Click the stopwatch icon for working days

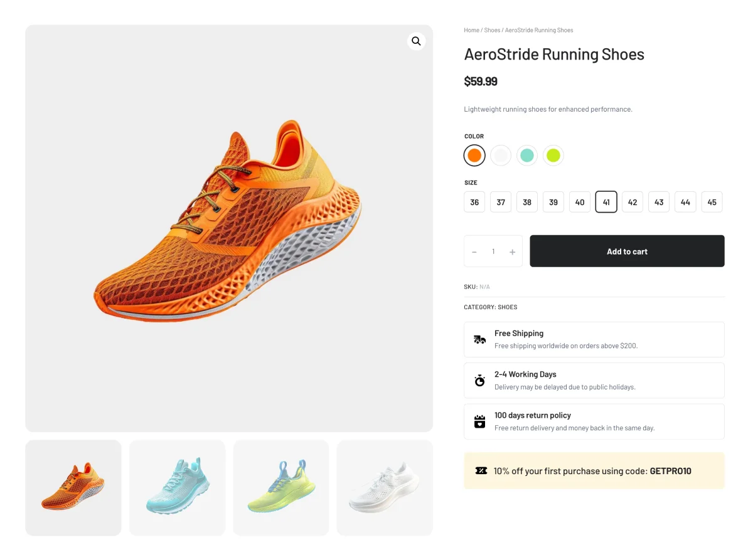[x=479, y=380]
